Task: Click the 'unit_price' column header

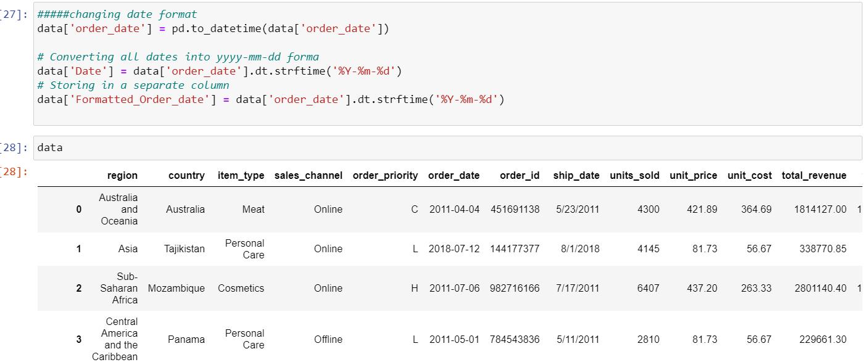Action: 693,176
